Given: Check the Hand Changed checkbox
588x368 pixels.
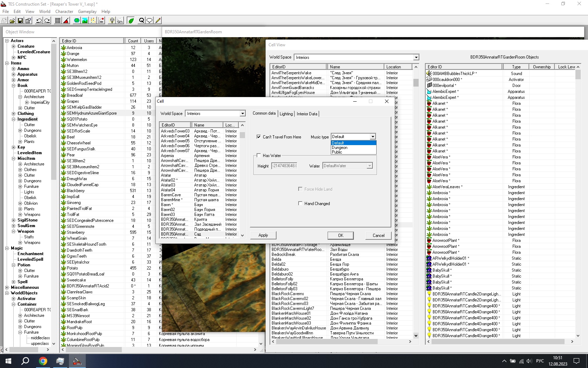Looking at the screenshot, I should point(300,203).
